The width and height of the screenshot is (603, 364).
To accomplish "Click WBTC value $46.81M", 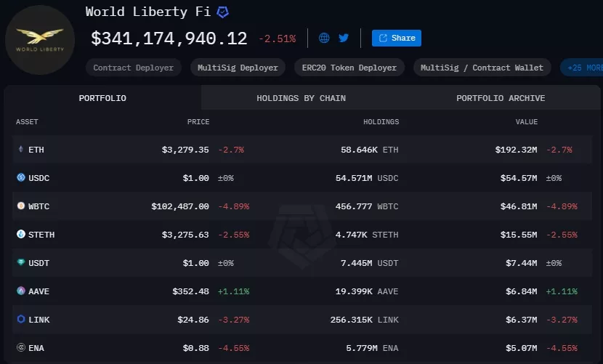I will tap(519, 206).
